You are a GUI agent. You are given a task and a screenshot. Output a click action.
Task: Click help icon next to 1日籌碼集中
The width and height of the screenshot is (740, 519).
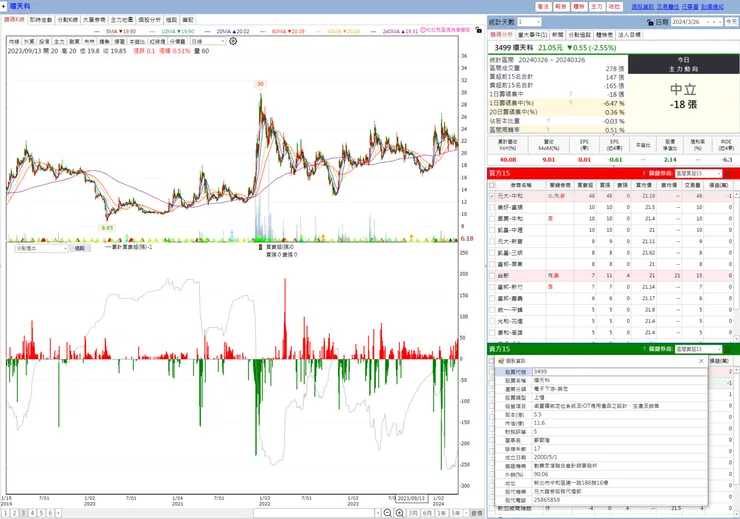pos(571,94)
